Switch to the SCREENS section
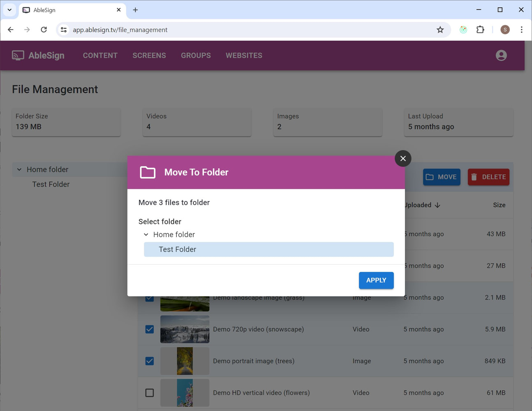Viewport: 532px width, 411px height. [149, 55]
